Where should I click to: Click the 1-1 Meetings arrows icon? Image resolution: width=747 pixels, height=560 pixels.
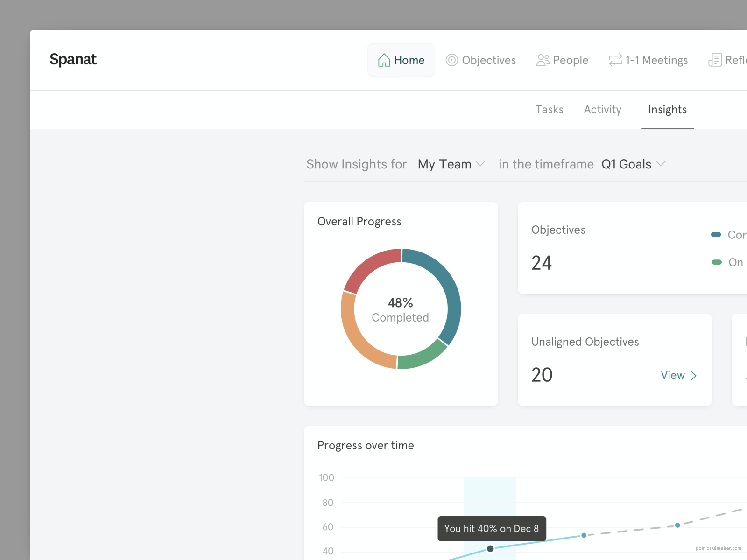pyautogui.click(x=615, y=60)
